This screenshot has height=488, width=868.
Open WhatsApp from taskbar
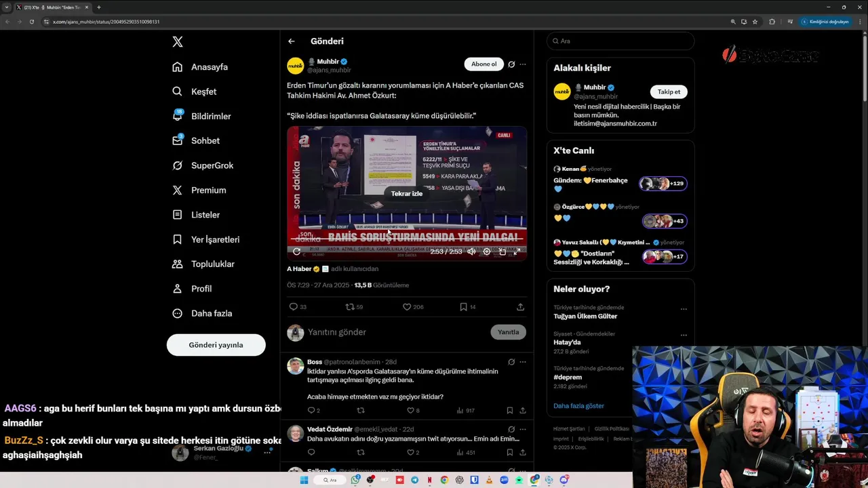[x=355, y=480]
